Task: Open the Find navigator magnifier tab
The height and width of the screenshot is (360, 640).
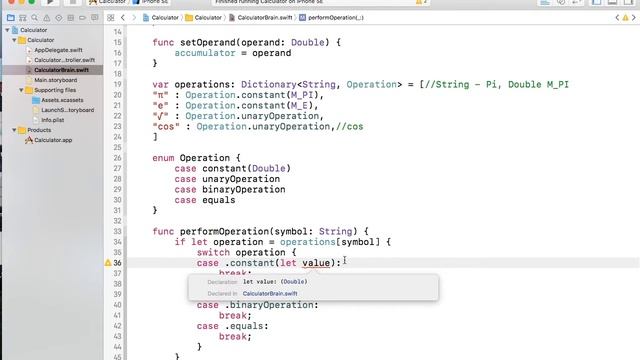Action: coord(35,18)
